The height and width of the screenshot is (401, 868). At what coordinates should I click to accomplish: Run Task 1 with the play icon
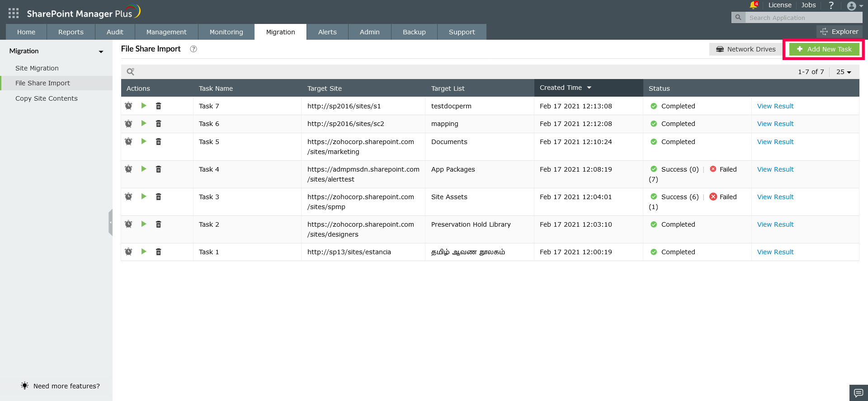(144, 252)
